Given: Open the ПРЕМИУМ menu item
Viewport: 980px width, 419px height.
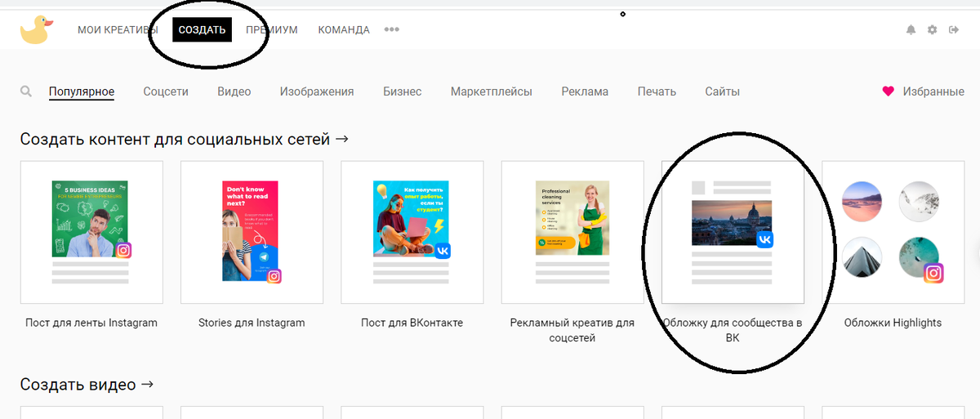Looking at the screenshot, I should point(271,30).
